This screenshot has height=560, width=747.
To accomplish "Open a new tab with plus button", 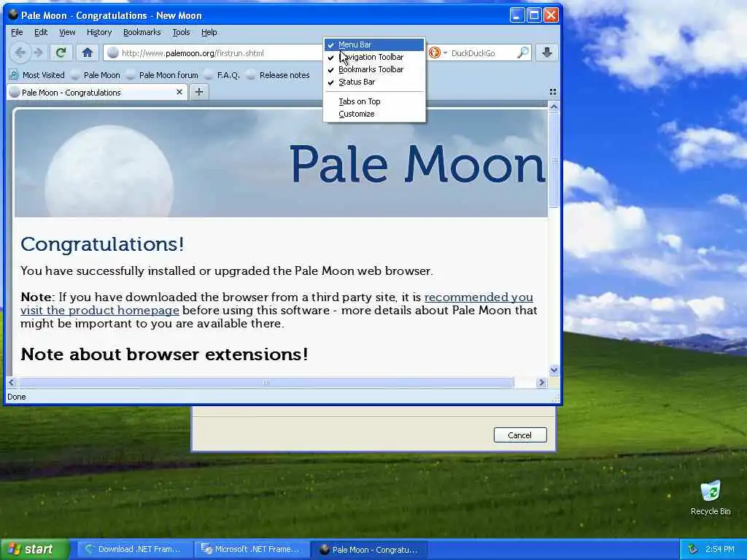I will click(199, 92).
